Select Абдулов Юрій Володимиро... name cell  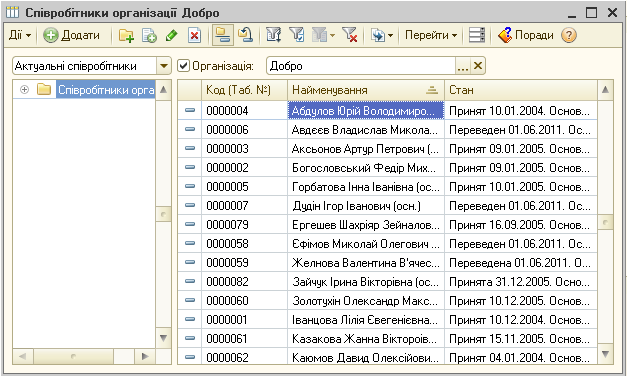click(365, 110)
